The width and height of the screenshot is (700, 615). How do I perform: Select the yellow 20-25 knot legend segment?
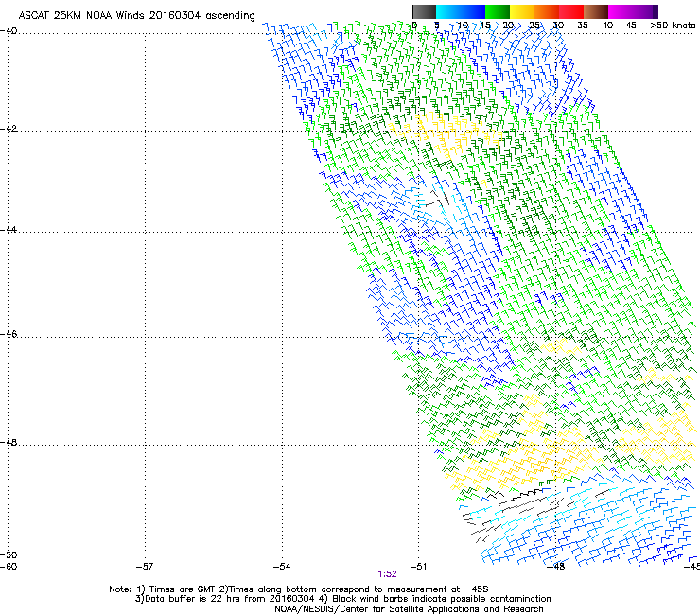(x=522, y=11)
